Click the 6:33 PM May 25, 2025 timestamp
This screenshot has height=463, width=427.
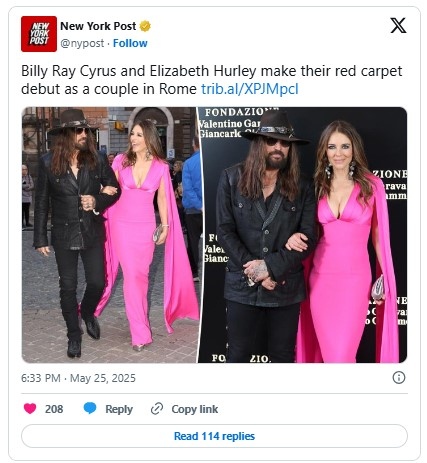tap(78, 378)
